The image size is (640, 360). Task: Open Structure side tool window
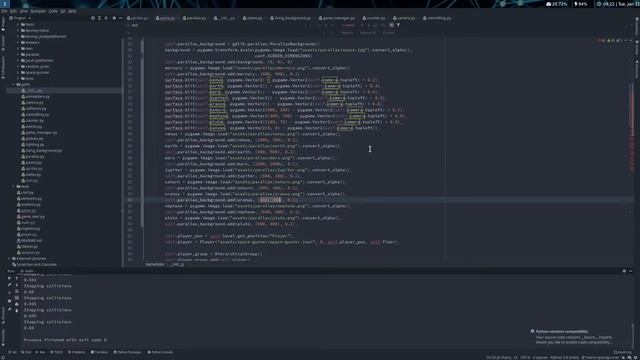tap(3, 315)
